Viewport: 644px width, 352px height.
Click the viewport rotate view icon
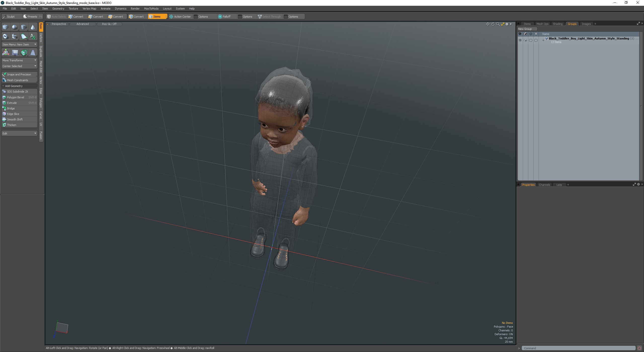click(493, 24)
